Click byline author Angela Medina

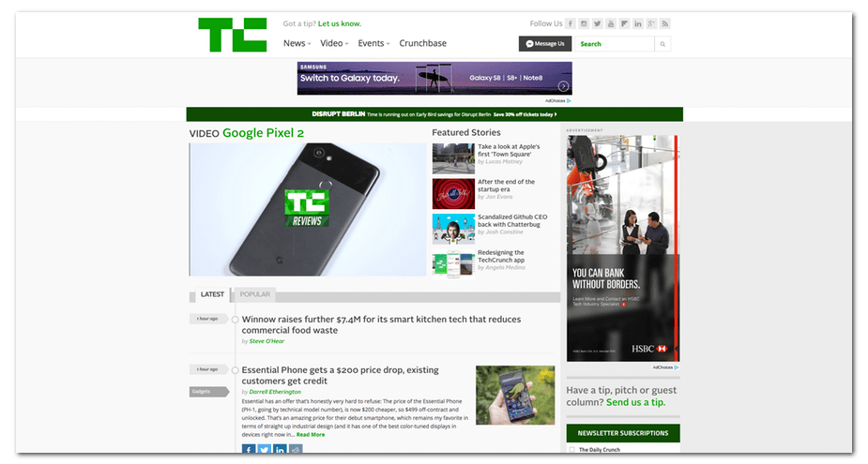click(506, 267)
